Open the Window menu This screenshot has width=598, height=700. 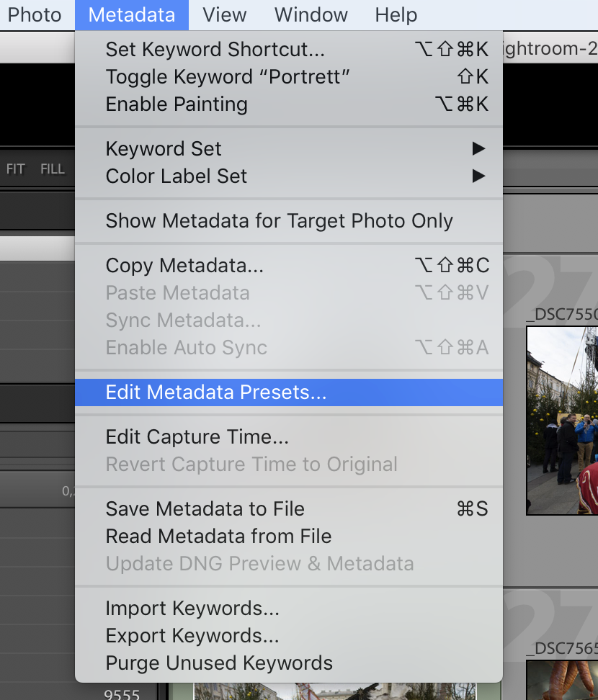[x=311, y=14]
